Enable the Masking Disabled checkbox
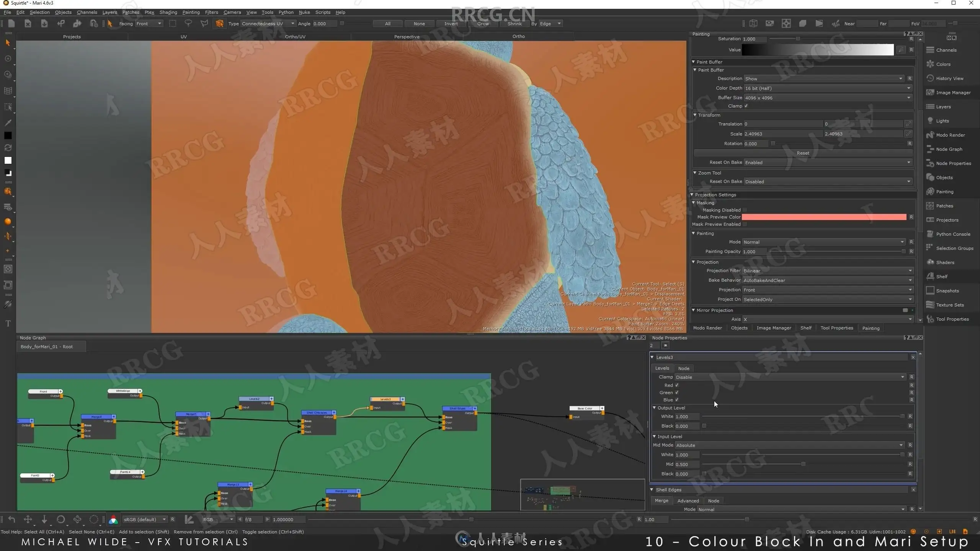The width and height of the screenshot is (980, 551). 745,210
